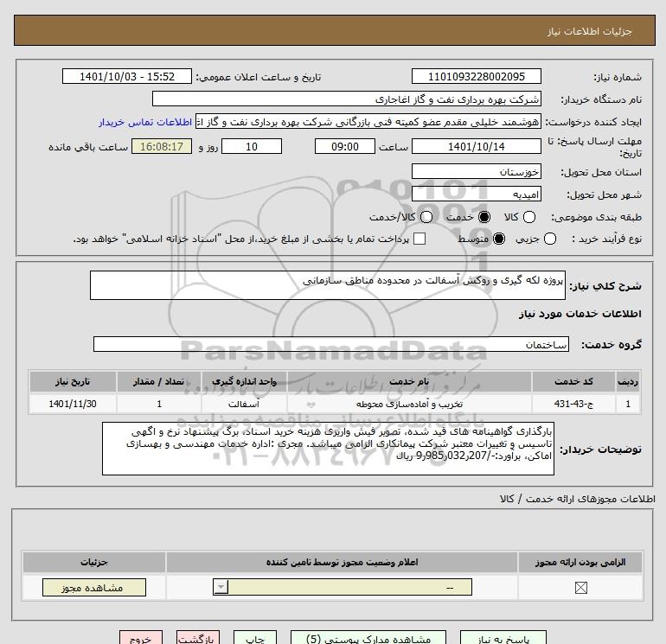
Task: Open اطلاعات تماس خریدار link
Action: (x=145, y=122)
